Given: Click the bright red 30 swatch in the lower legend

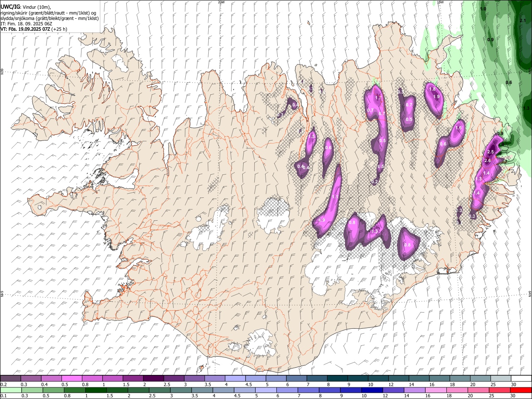Looking at the screenshot, I should coord(521,390).
